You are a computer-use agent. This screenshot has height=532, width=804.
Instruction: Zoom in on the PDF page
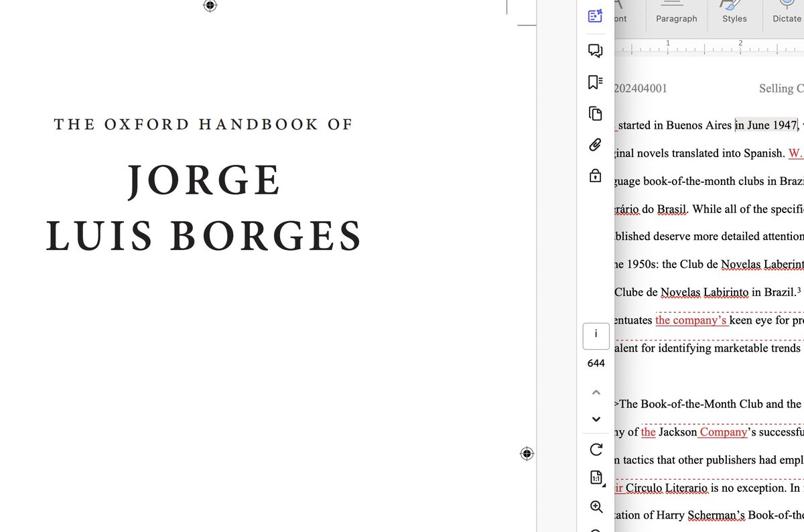pyautogui.click(x=596, y=507)
